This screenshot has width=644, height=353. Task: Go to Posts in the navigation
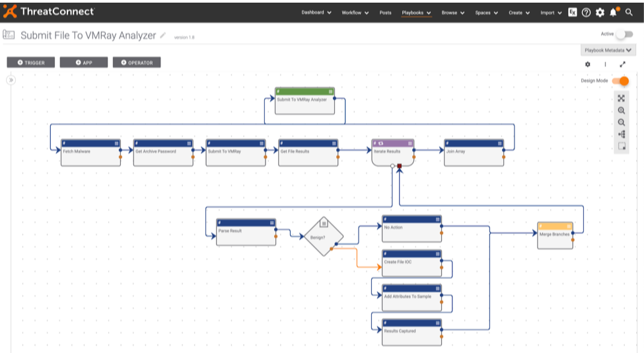click(385, 13)
